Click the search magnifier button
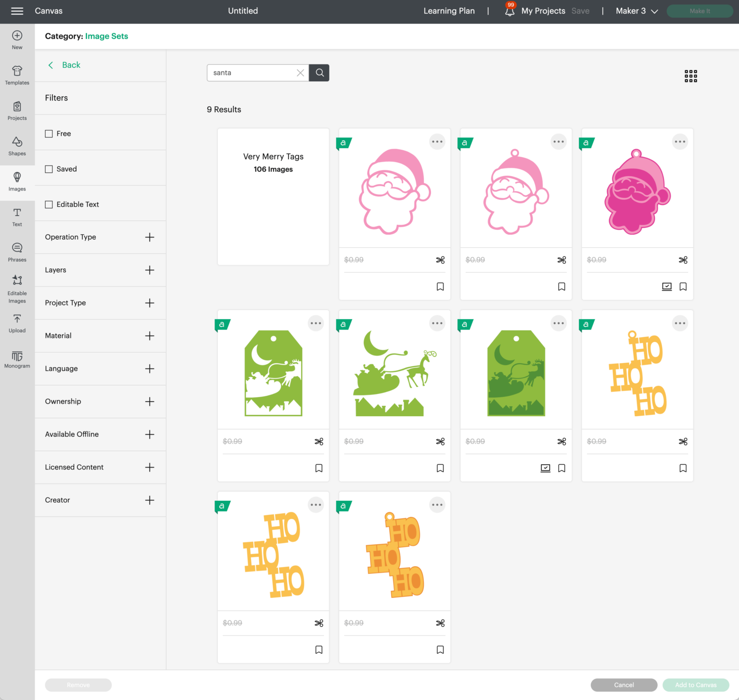Screen dimensions: 739x700 [319, 73]
